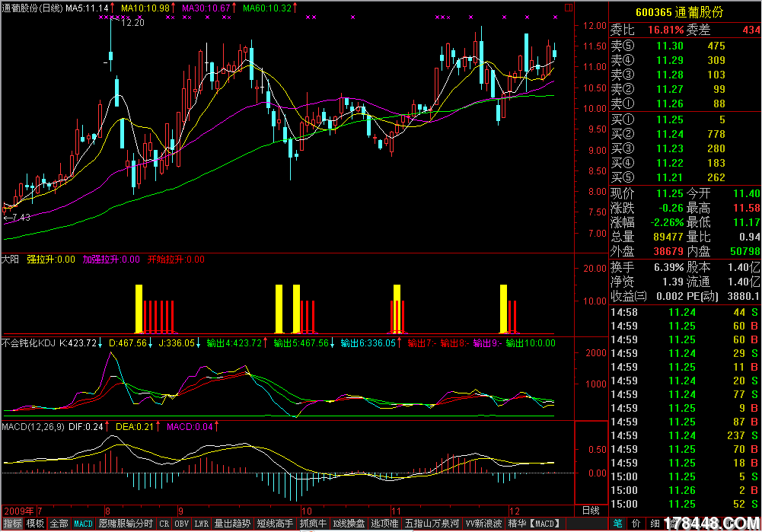Viewport: 762px width, 532px height.
Task: Select the 短线高手 indicator
Action: tap(275, 524)
